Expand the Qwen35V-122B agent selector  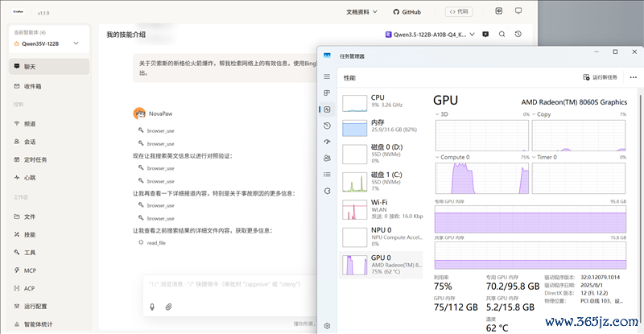tap(49, 43)
